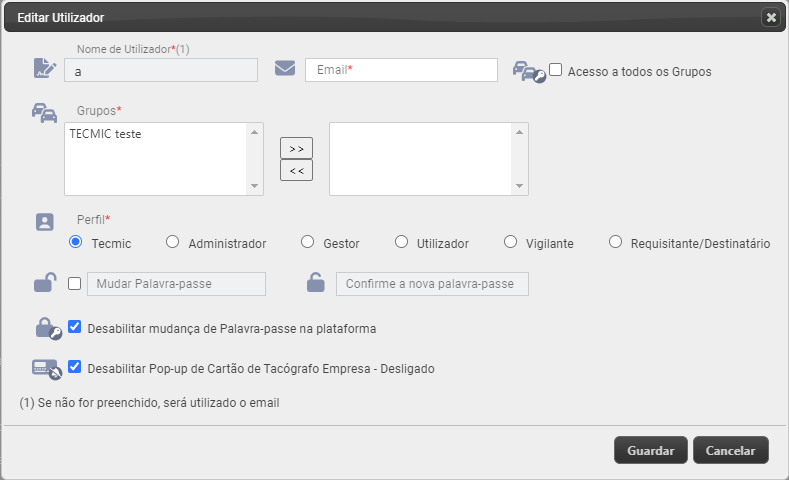Click the Guardar button
The image size is (789, 480).
point(651,450)
